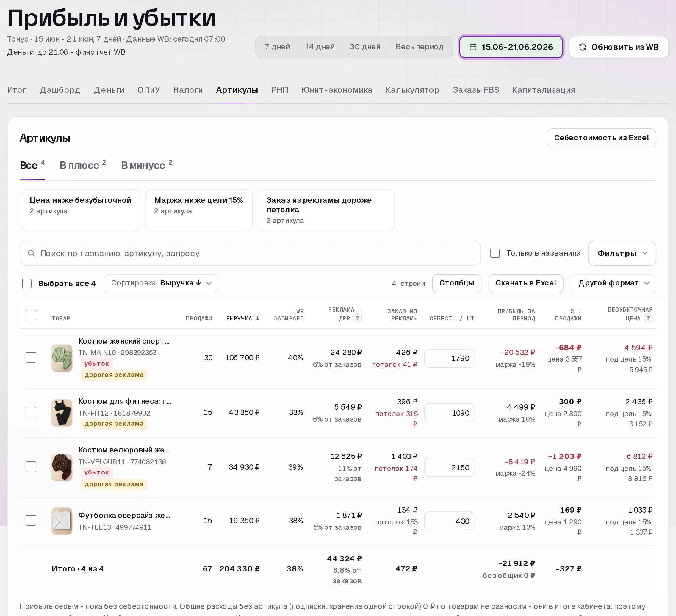Image resolution: width=676 pixels, height=616 pixels.
Task: Switch to the В минусе tab
Action: click(146, 165)
